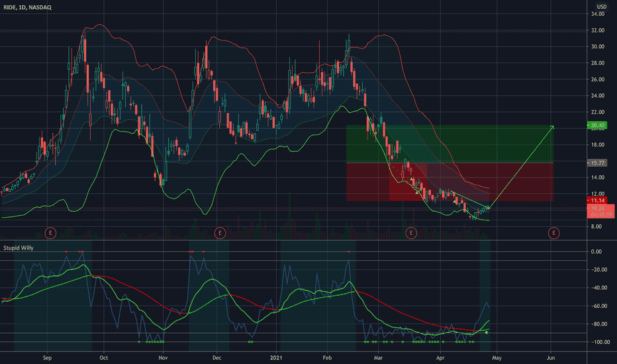Click the -100.00 indicator axis value
This screenshot has width=617, height=364.
pos(599,342)
